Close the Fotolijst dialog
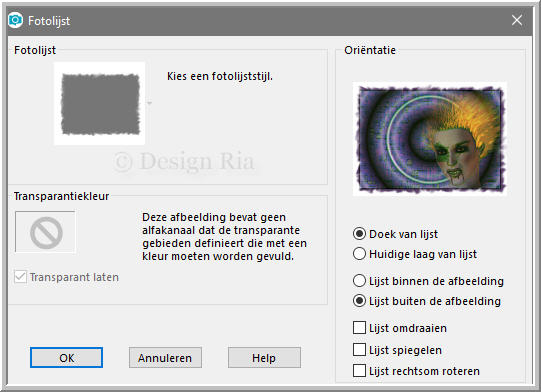Image resolution: width=541 pixels, height=392 pixels. click(517, 20)
